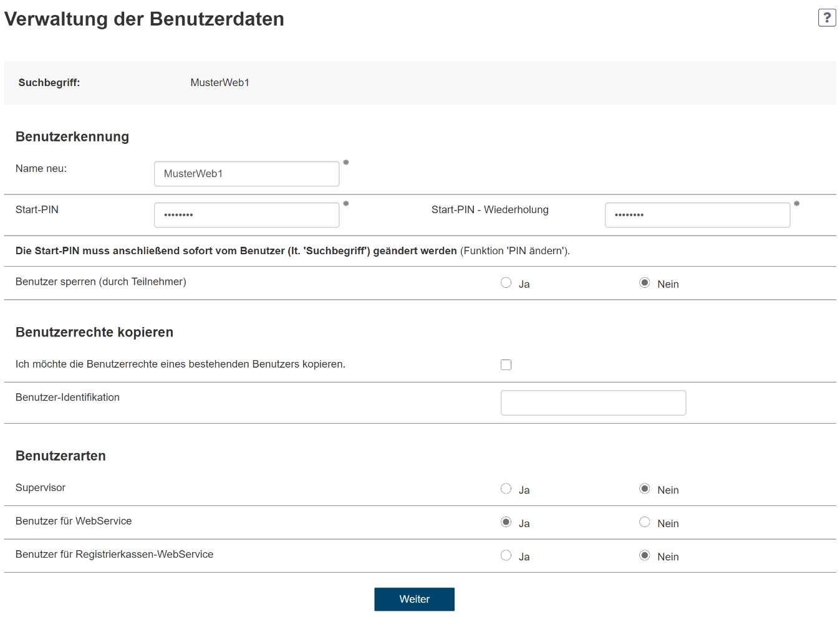Select 'Nein' for Supervisor

pyautogui.click(x=644, y=489)
